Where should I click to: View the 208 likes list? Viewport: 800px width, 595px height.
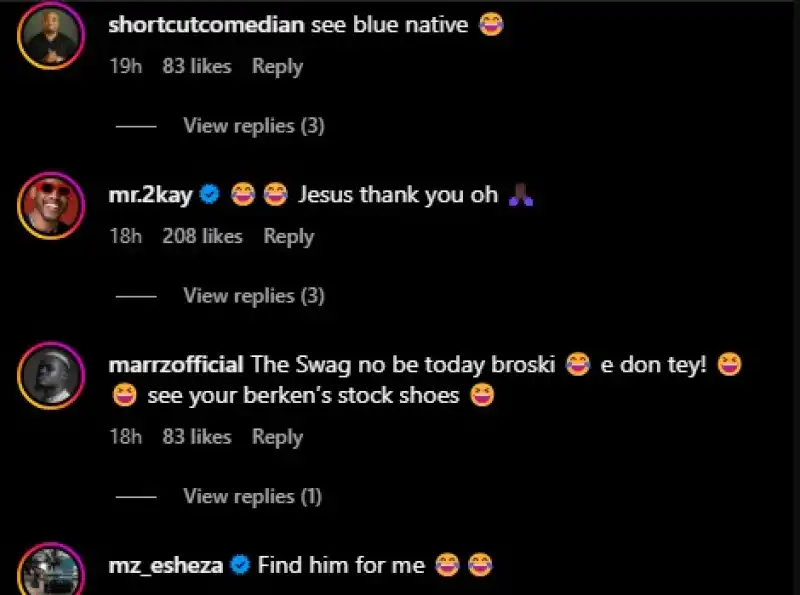coord(202,237)
